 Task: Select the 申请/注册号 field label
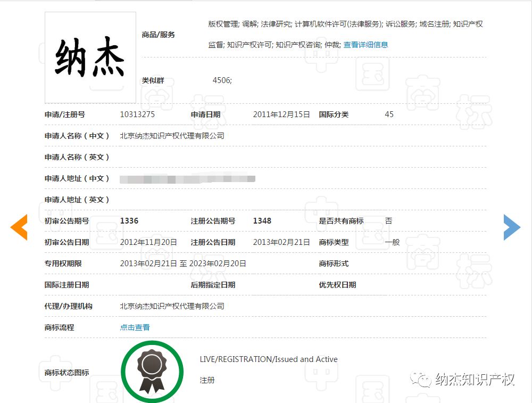[x=64, y=114]
